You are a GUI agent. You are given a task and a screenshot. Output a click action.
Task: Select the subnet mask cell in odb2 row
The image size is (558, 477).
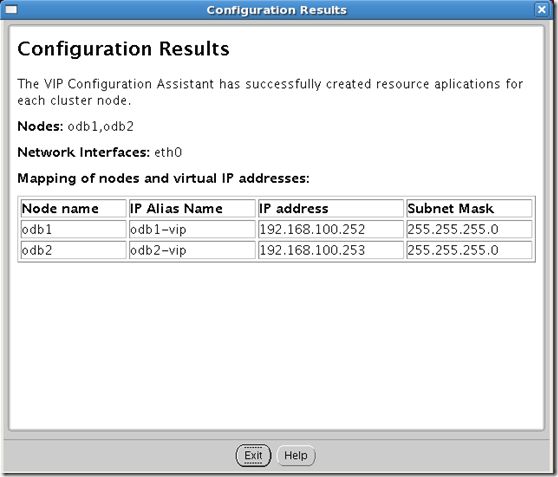(x=469, y=250)
